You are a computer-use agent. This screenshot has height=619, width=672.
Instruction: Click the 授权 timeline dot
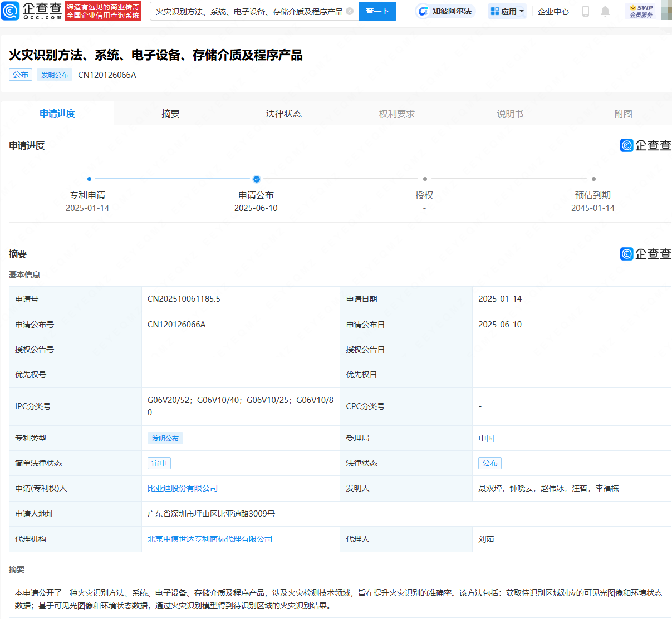click(x=425, y=179)
